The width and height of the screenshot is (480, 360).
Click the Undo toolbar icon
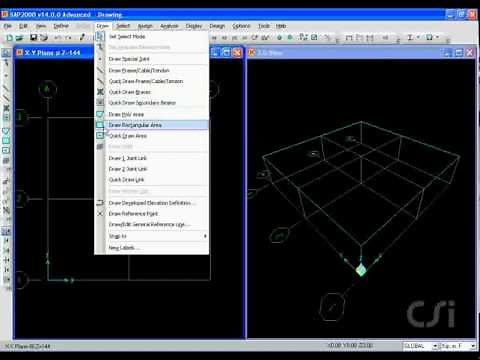coord(58,38)
